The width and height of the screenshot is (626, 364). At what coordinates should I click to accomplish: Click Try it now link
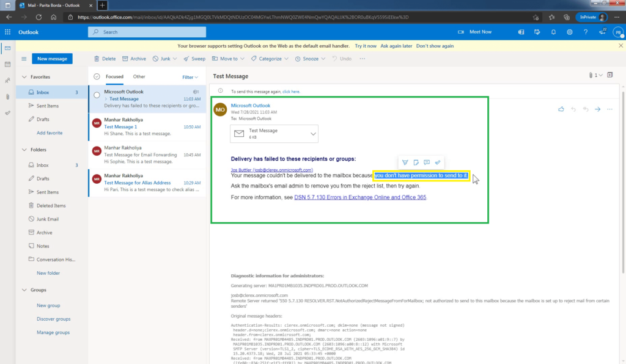[x=366, y=46]
